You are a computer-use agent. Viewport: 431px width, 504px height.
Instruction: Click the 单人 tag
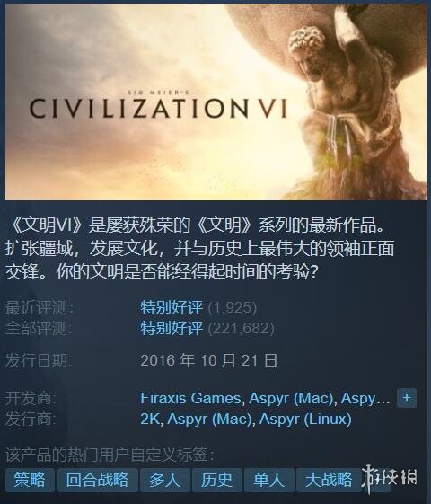269,480
